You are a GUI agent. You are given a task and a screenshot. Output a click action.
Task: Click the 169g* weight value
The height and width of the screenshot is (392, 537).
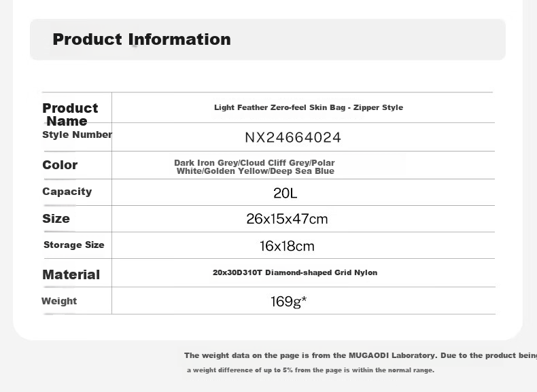288,302
